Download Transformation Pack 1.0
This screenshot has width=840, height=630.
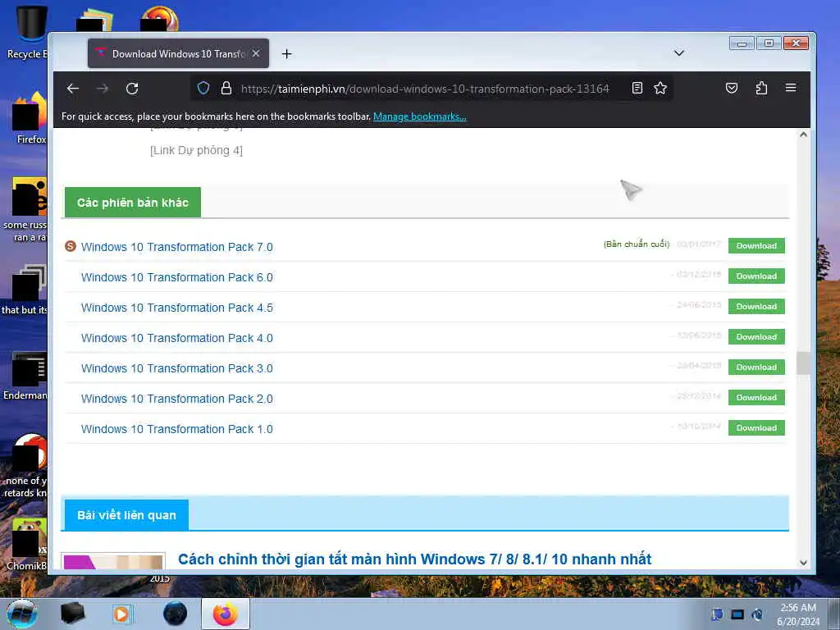756,428
